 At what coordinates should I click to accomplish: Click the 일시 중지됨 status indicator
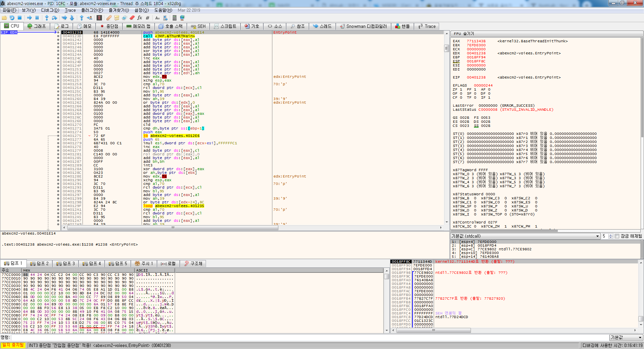click(13, 345)
